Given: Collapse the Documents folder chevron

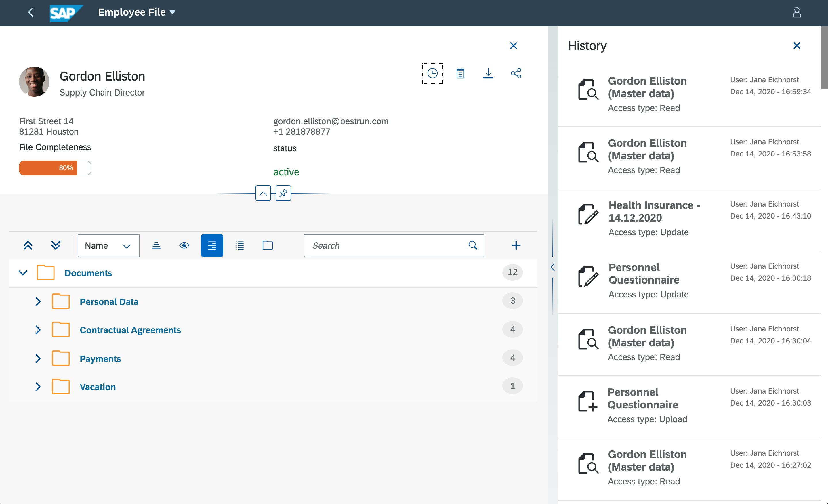Looking at the screenshot, I should pos(23,272).
